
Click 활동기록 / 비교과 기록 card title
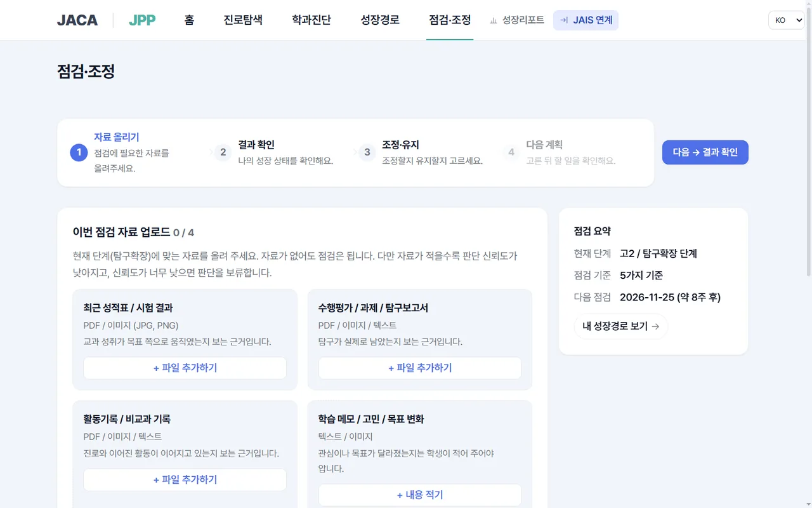(x=127, y=419)
